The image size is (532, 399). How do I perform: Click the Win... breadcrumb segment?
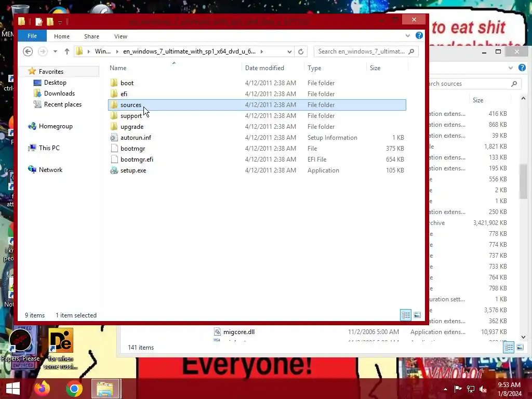pos(102,51)
